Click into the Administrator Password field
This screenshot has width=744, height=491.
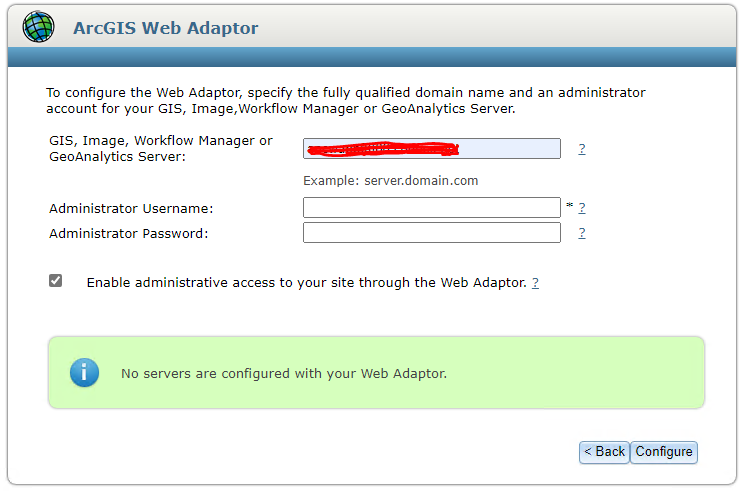tap(431, 233)
